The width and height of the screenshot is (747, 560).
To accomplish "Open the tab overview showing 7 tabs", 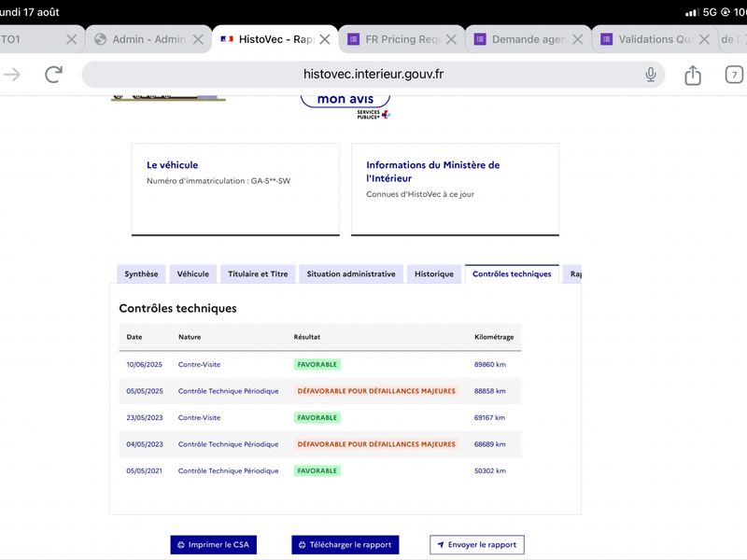I will click(734, 75).
